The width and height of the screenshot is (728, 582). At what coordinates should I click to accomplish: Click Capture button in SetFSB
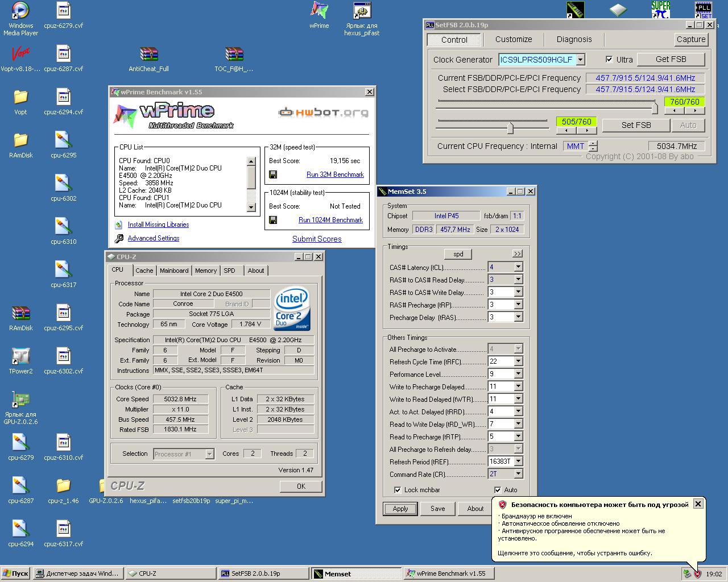point(691,39)
